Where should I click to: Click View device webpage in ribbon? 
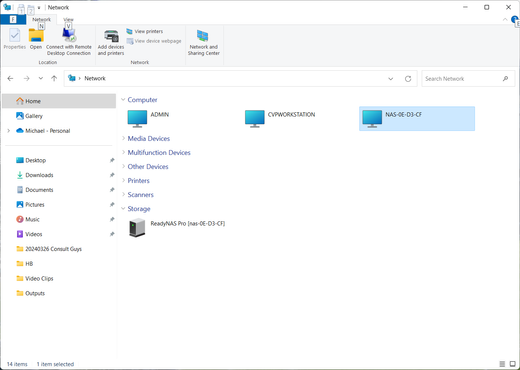coord(154,41)
